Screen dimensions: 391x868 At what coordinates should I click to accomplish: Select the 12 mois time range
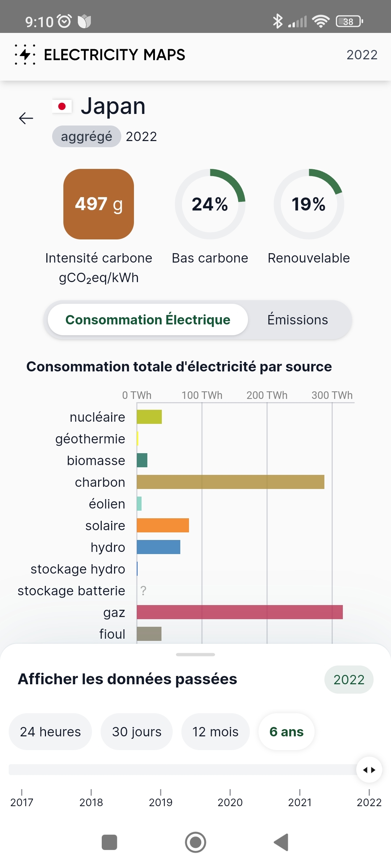pyautogui.click(x=215, y=732)
